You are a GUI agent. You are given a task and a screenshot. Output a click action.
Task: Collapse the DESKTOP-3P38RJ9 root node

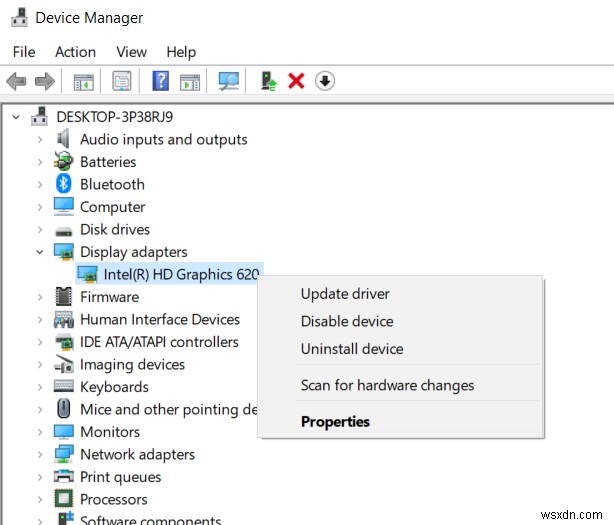tap(16, 117)
